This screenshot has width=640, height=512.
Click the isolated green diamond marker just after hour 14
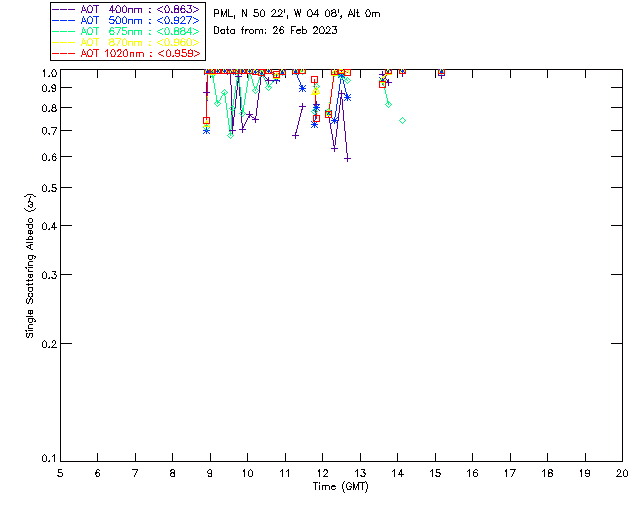(x=402, y=120)
